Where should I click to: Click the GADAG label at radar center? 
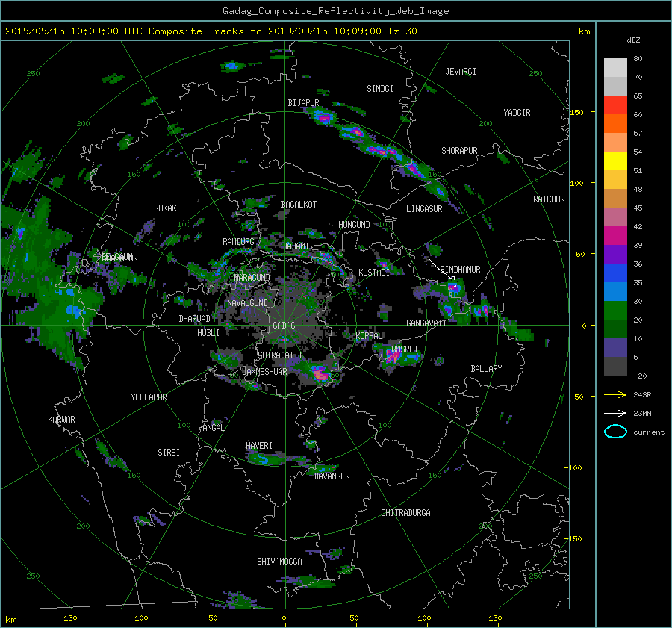tap(284, 326)
